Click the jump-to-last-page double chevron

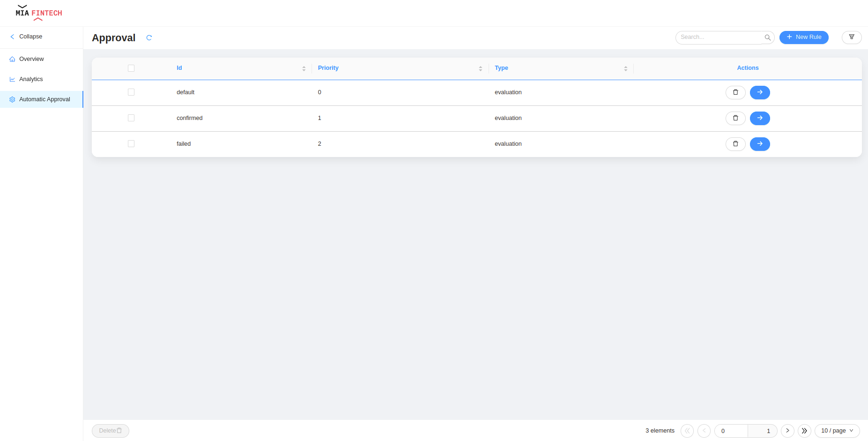pyautogui.click(x=804, y=431)
